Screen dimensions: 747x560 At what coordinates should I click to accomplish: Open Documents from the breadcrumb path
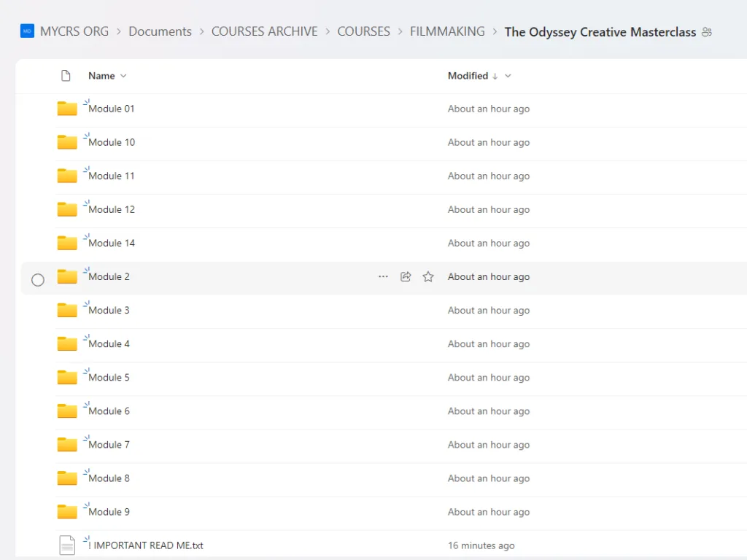(x=160, y=31)
